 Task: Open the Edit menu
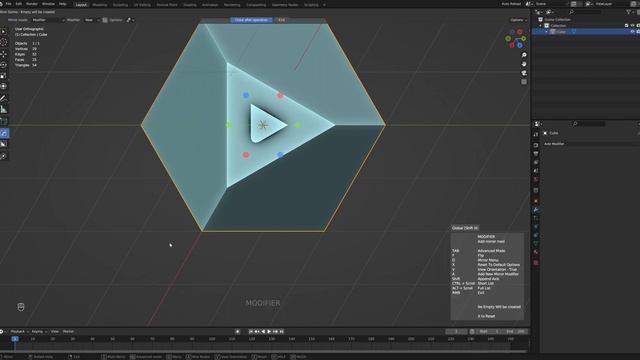18,4
